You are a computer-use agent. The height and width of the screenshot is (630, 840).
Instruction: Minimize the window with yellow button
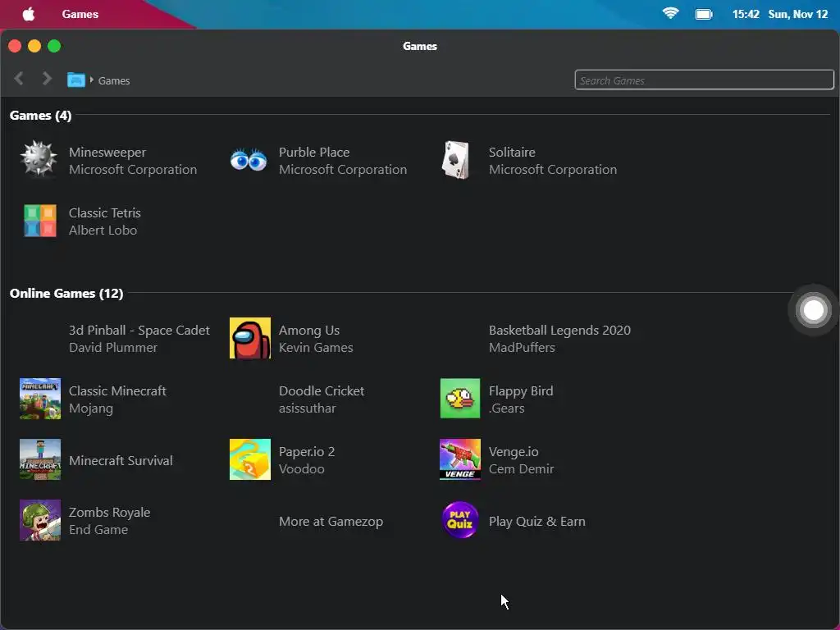click(x=34, y=46)
